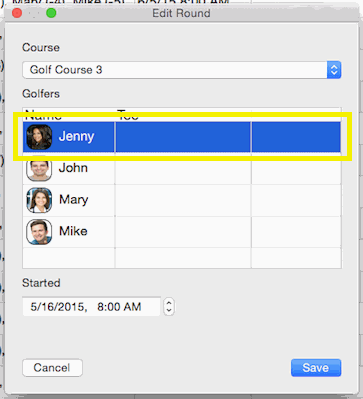Select the Mary golfer name
This screenshot has height=399, width=363.
(74, 200)
